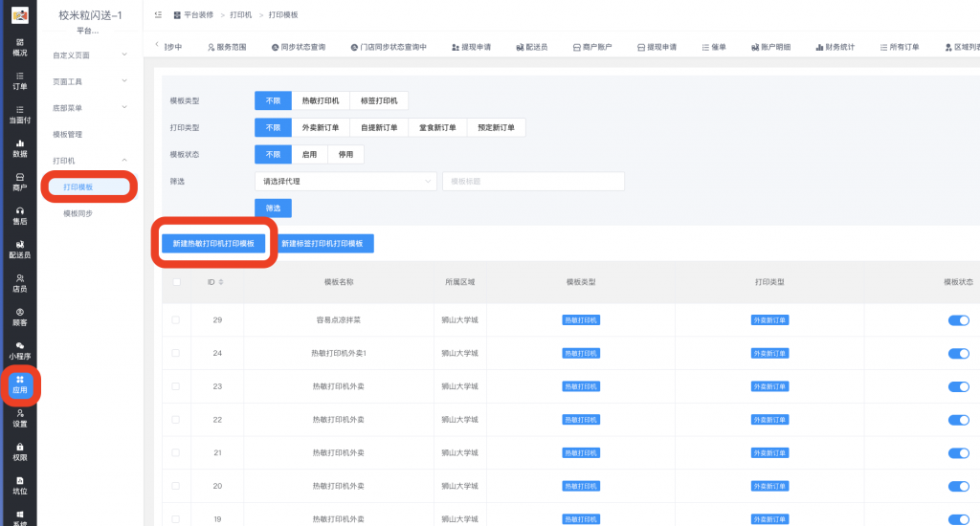Expand the 底部菜单 menu
Screen dimensions: 980x526
[x=90, y=107]
